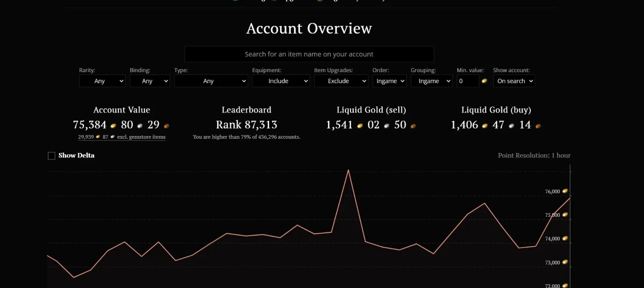Image resolution: width=644 pixels, height=288 pixels.
Task: Click Liquid Gold (buy) gold coin icon
Action: 485,125
